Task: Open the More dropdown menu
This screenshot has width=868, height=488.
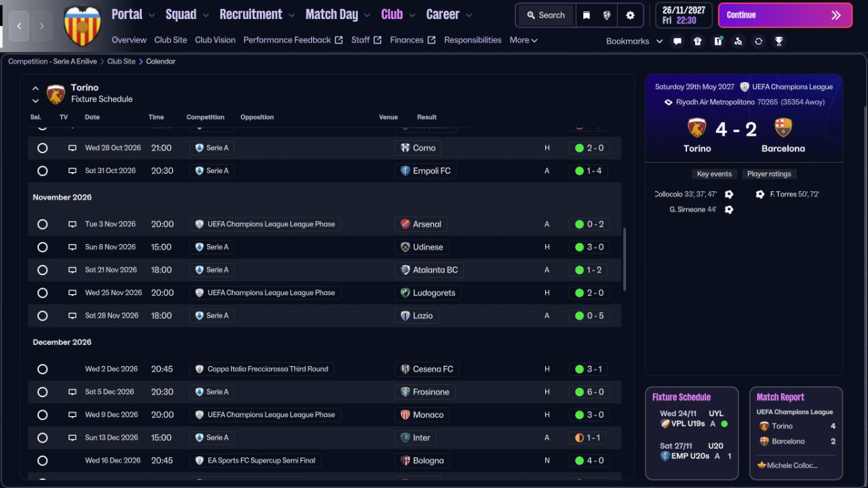Action: click(523, 40)
